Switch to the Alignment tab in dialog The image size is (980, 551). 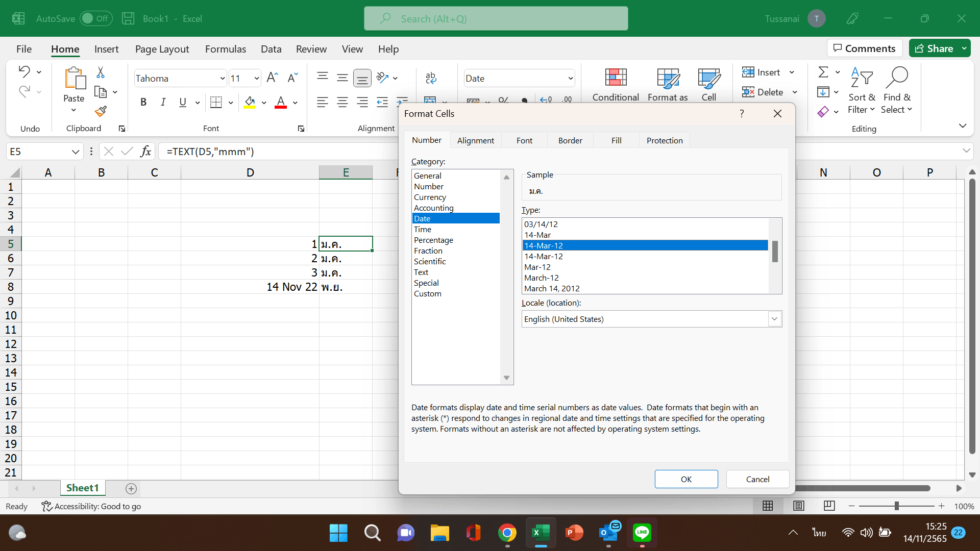click(475, 140)
